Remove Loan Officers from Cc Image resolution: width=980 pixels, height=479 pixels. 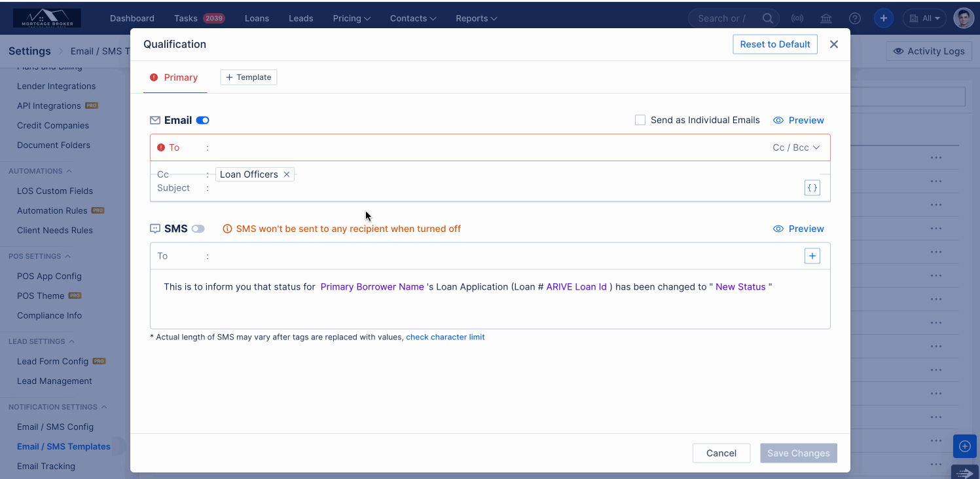click(x=287, y=174)
